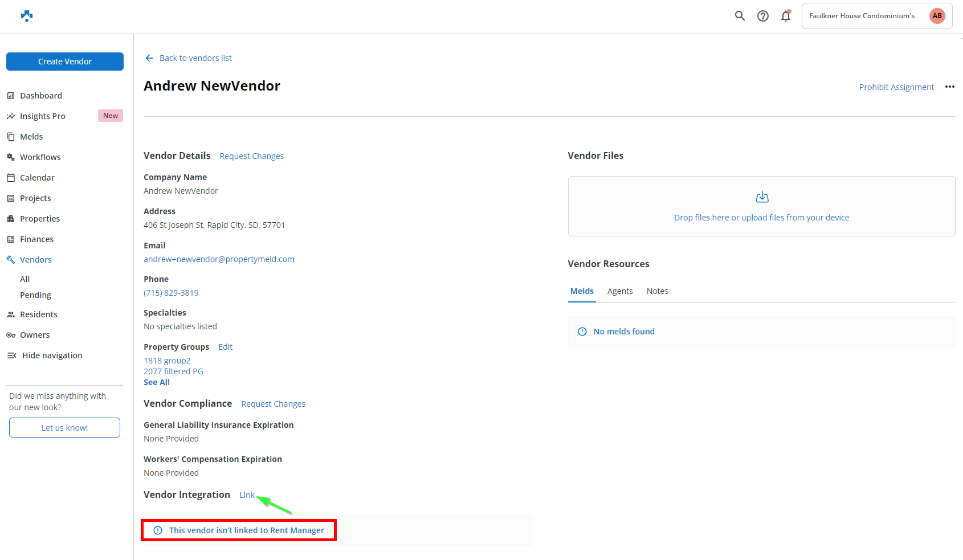The width and height of the screenshot is (963, 560).
Task: Expand property groups with See All
Action: click(157, 382)
